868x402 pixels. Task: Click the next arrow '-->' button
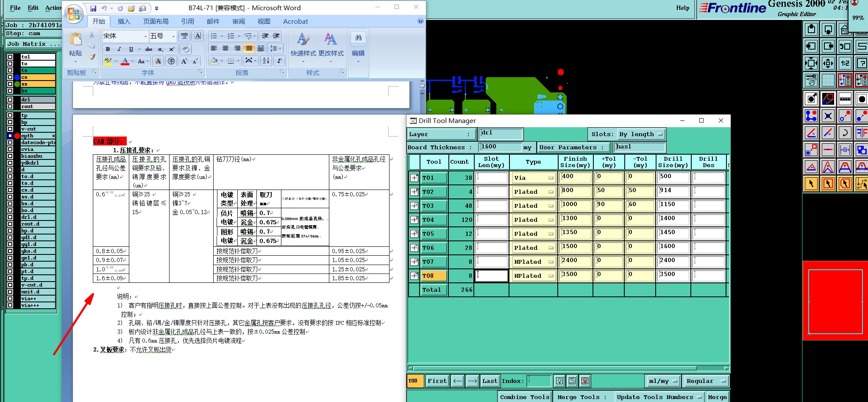472,381
